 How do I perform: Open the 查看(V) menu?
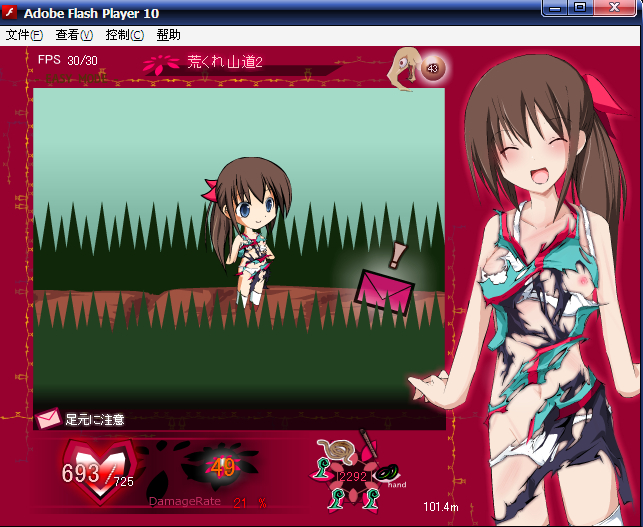click(74, 35)
